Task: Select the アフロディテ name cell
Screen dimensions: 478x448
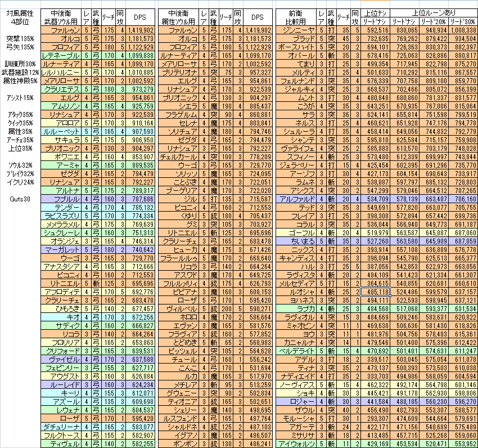Action: pos(61,292)
